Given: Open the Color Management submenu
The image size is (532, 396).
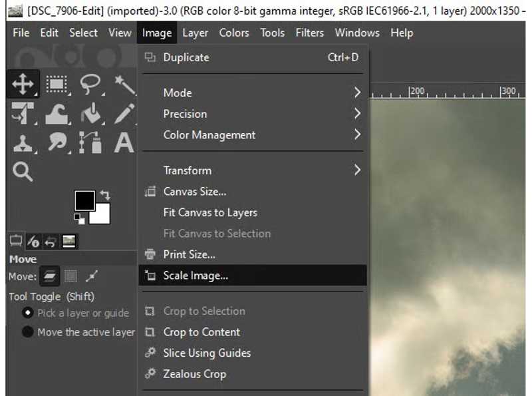Looking at the screenshot, I should tap(253, 134).
